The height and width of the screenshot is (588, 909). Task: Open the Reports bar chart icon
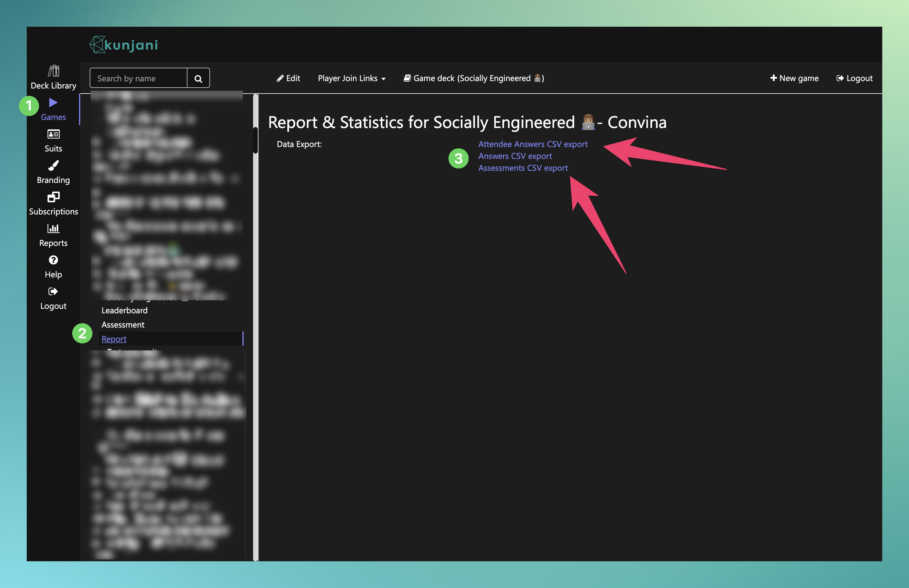pos(53,228)
